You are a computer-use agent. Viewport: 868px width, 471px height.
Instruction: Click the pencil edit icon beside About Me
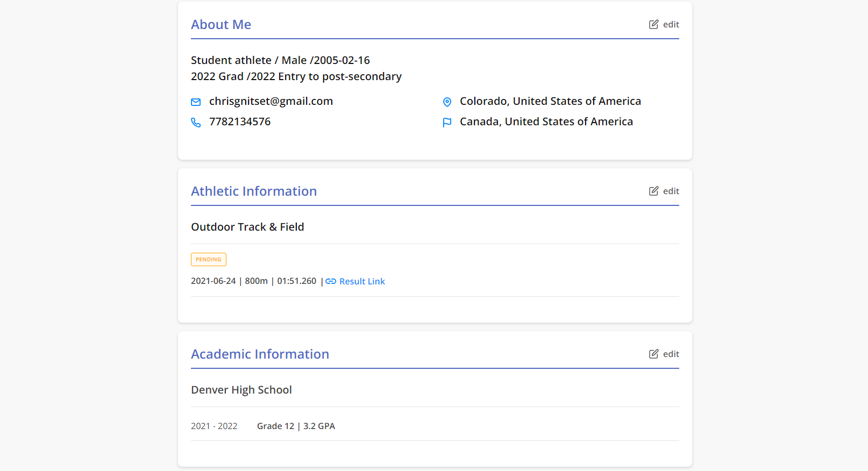(x=653, y=24)
